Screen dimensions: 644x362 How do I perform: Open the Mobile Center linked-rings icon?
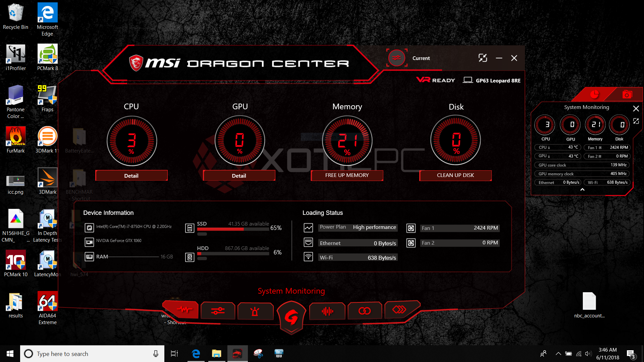pyautogui.click(x=365, y=311)
